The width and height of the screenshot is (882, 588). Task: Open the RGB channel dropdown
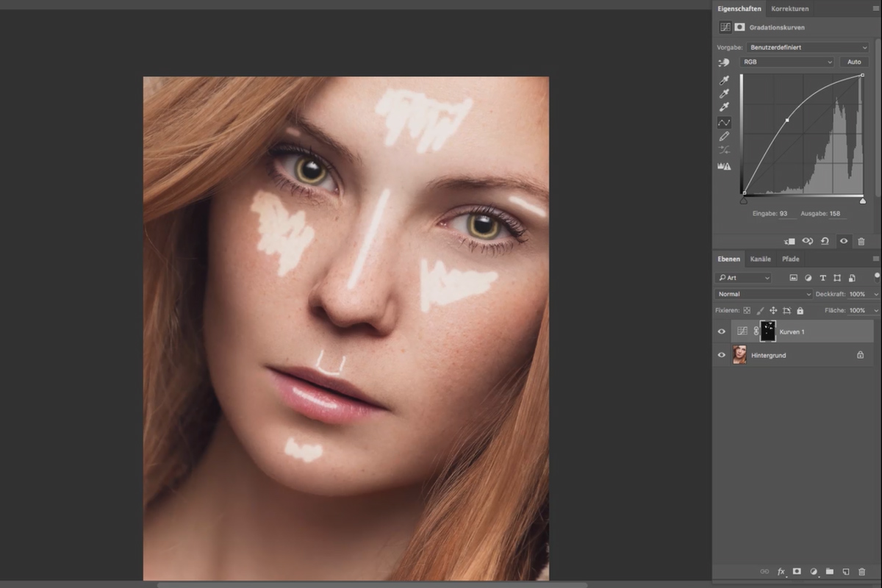[x=788, y=62]
